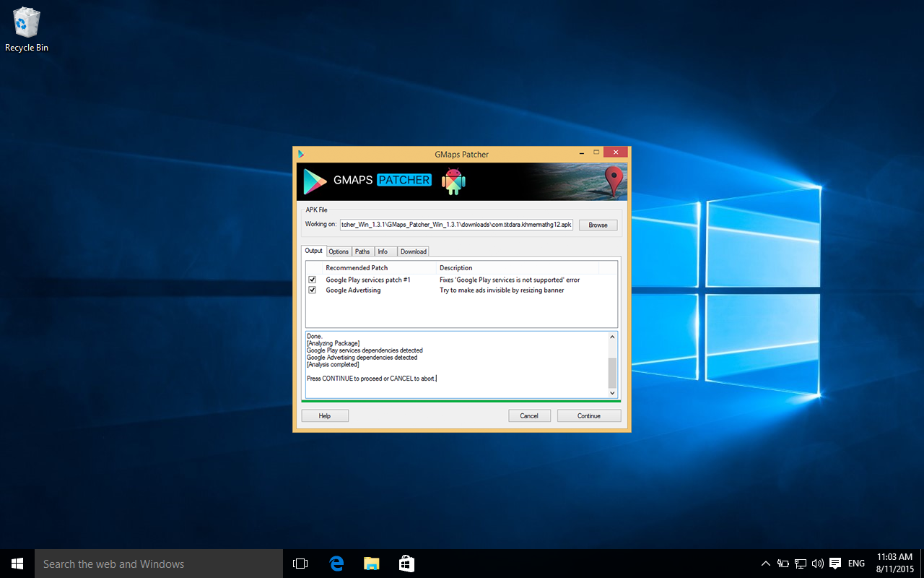Open the Windows Start menu
The width and height of the screenshot is (924, 578).
[17, 564]
